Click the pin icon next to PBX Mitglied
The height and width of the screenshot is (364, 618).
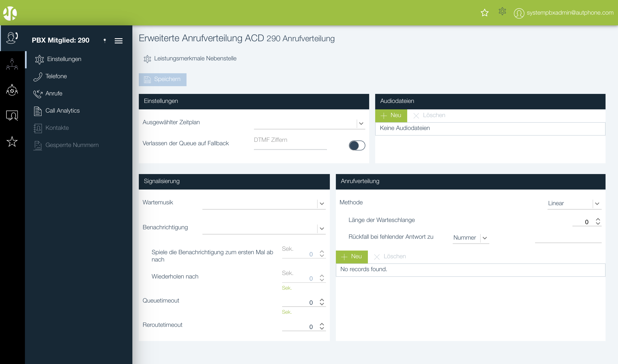point(105,40)
